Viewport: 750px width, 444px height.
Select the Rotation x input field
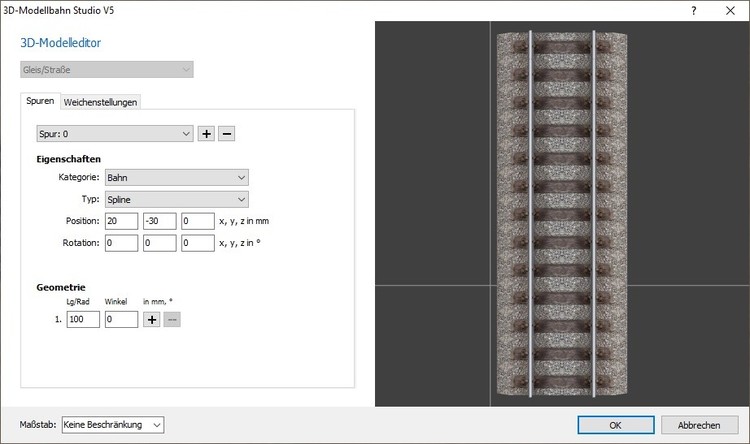(121, 243)
